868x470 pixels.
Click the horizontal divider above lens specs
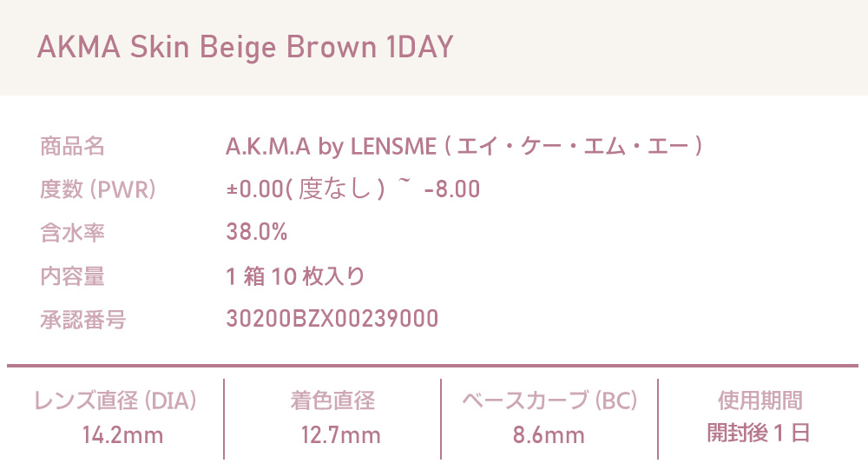[x=432, y=366]
